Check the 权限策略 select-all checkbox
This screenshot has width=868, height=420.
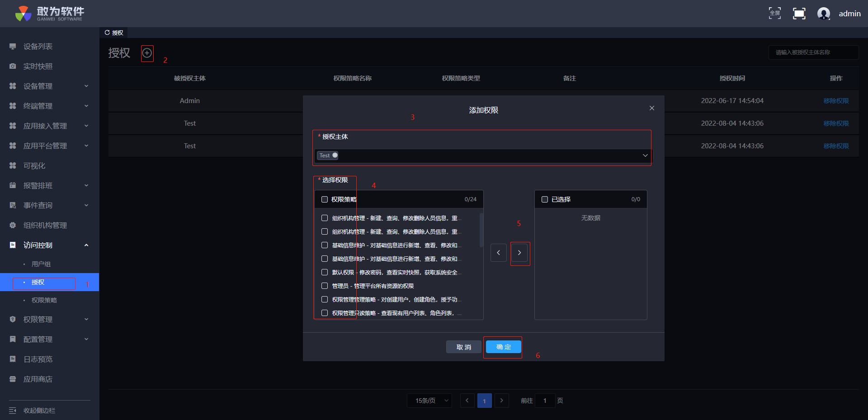325,199
